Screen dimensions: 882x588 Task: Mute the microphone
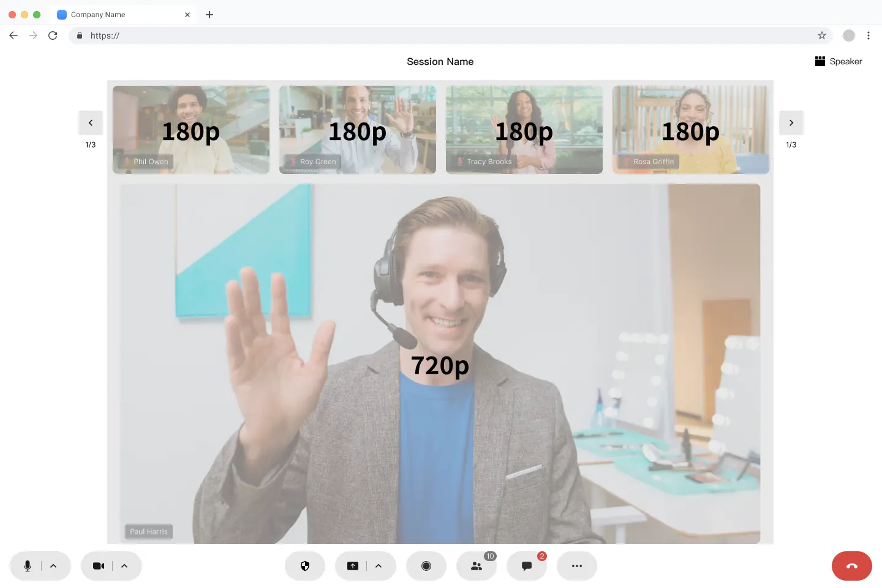point(27,565)
